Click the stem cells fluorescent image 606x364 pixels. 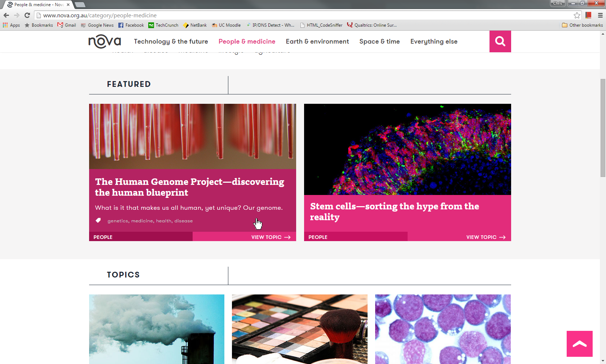coord(408,150)
